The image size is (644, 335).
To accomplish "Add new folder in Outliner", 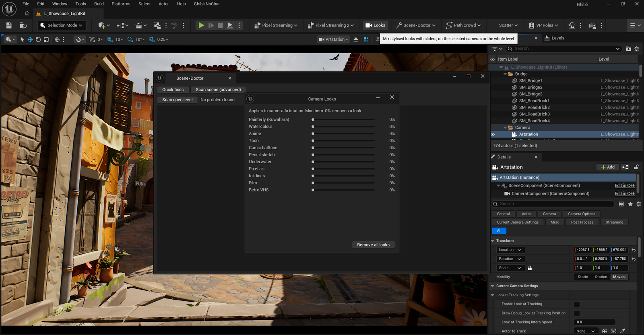I will click(628, 49).
